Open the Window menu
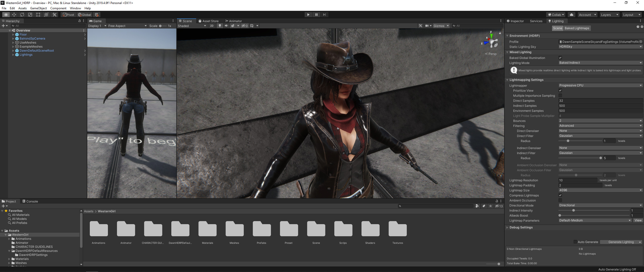 [x=75, y=8]
